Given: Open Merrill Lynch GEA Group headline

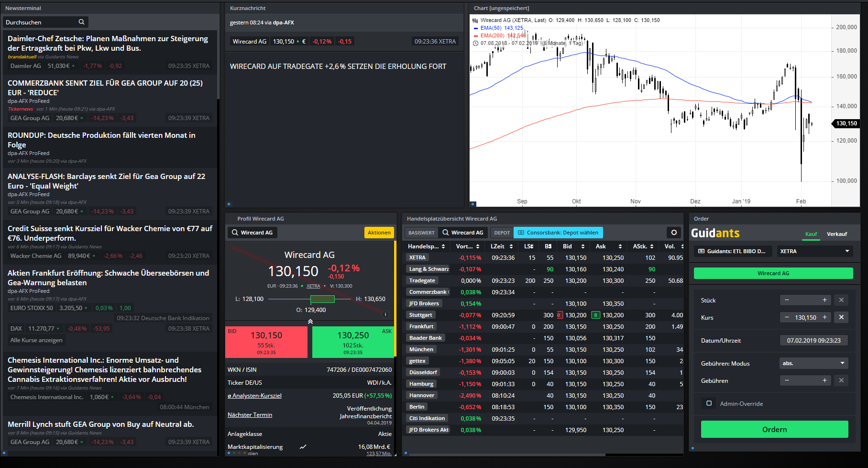Looking at the screenshot, I should pos(100,424).
